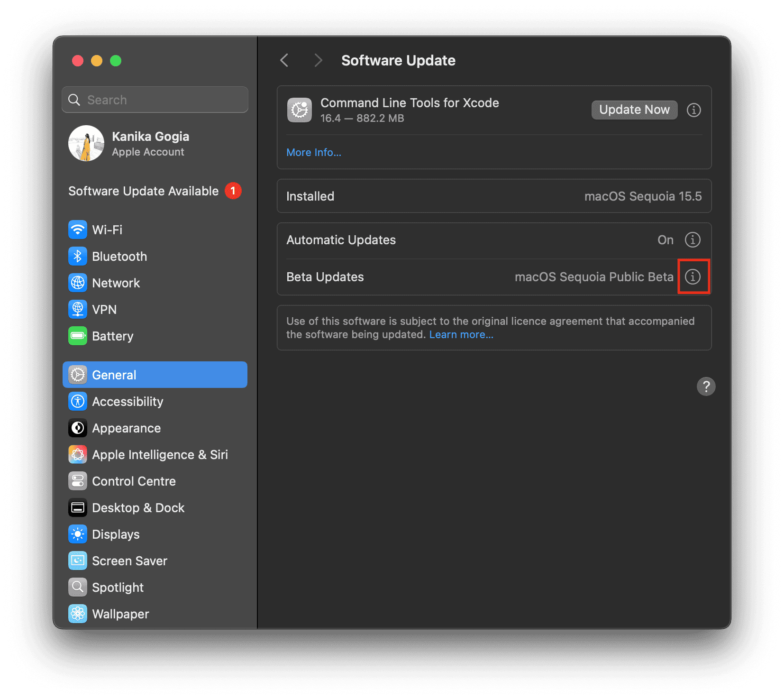Focus the Search field

click(x=155, y=100)
